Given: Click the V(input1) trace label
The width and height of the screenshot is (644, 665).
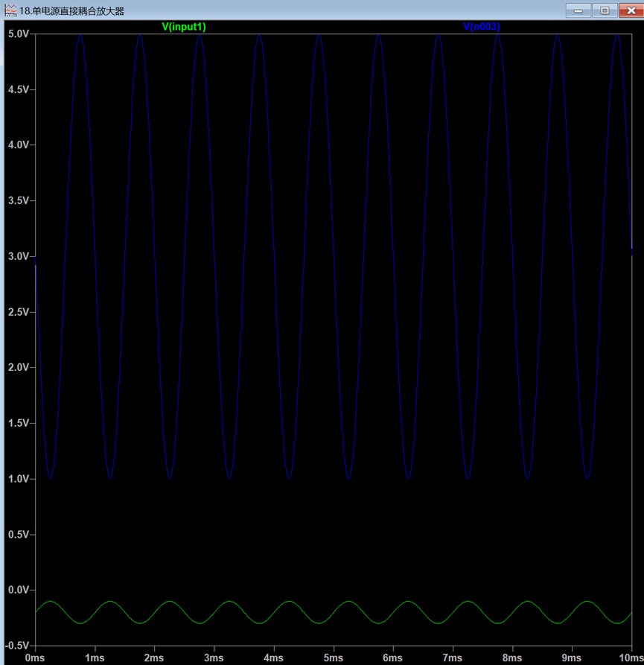Looking at the screenshot, I should point(184,27).
